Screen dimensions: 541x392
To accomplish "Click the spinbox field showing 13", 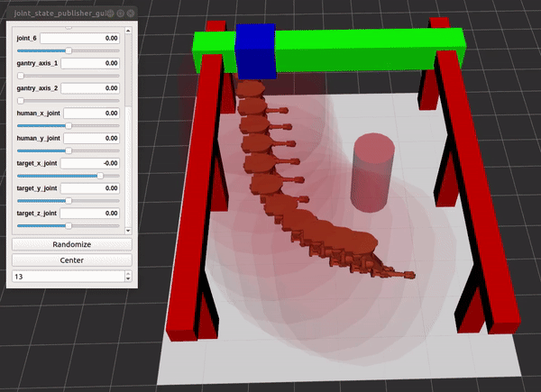I will pos(69,277).
